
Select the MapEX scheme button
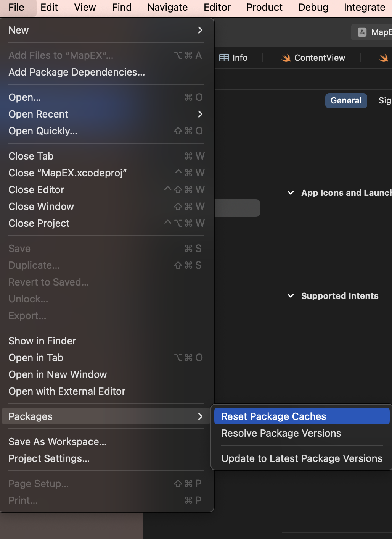372,32
